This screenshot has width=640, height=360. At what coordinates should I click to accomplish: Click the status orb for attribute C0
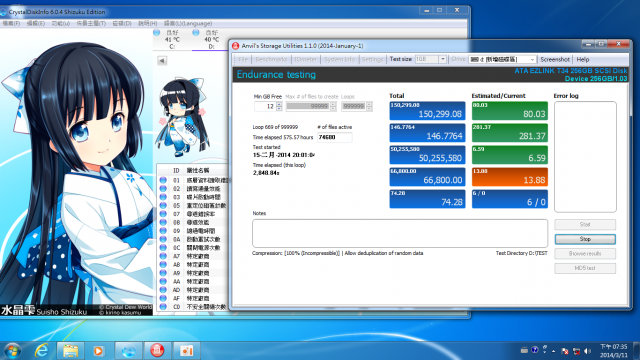[x=163, y=307]
